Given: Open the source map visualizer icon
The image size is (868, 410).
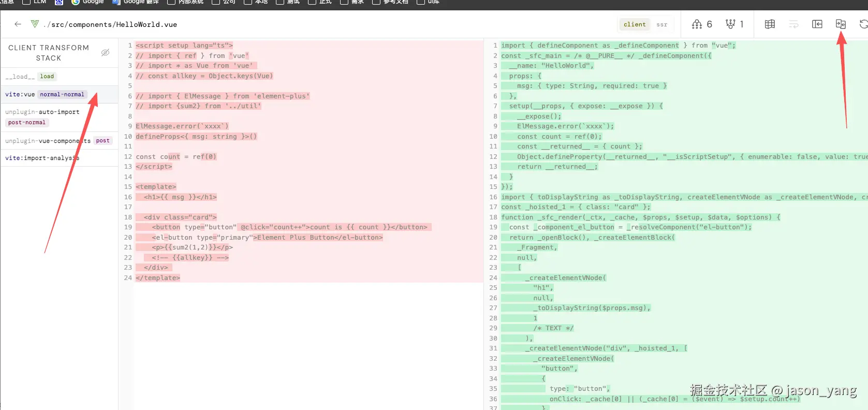Looking at the screenshot, I should click(770, 24).
